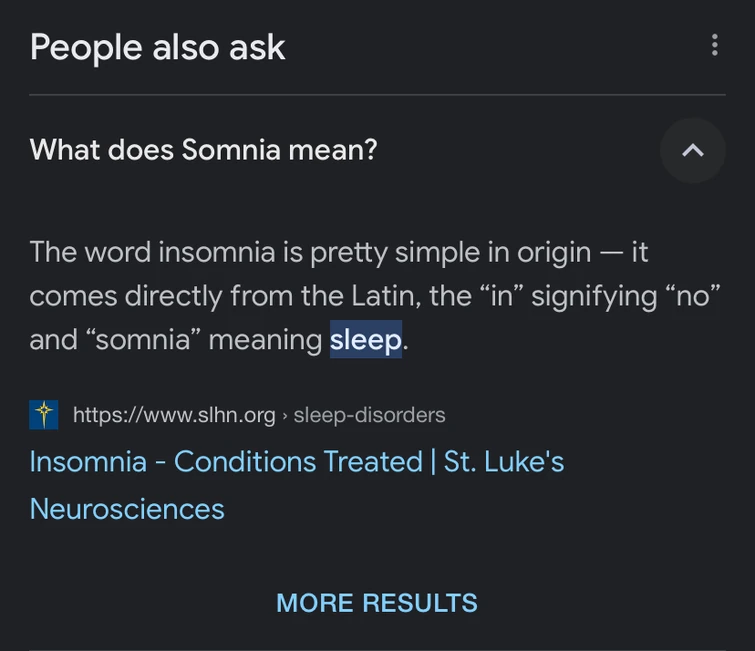Click "Neurosciences" in the result title
This screenshot has width=755, height=651.
(127, 509)
